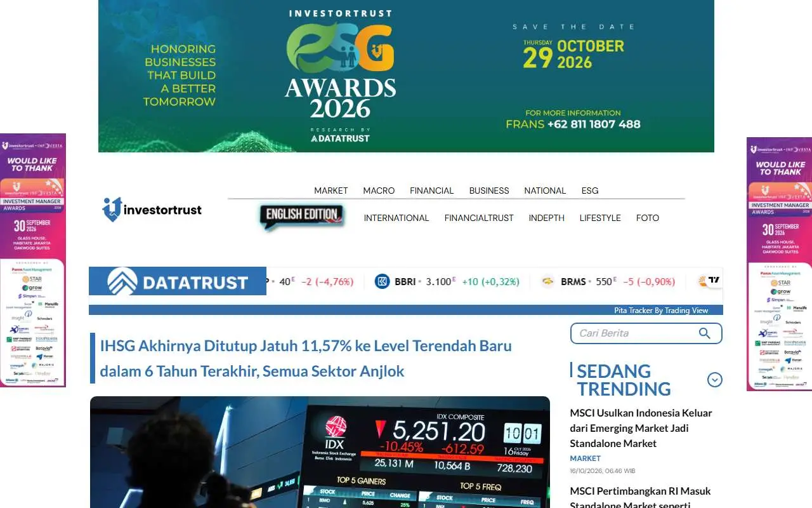The width and height of the screenshot is (812, 508).
Task: Click the 16/10/2026, 06.46 WIB timestamp
Action: click(x=602, y=471)
